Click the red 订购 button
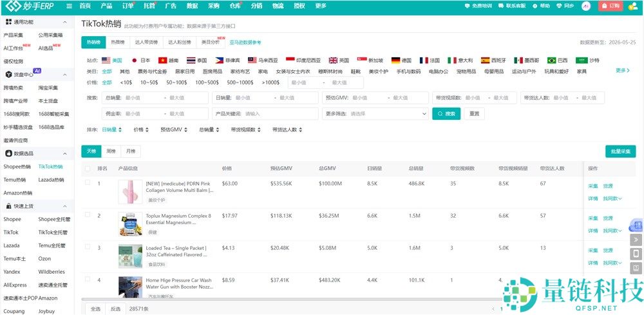Image resolution: width=644 pixels, height=315 pixels. pos(611,6)
